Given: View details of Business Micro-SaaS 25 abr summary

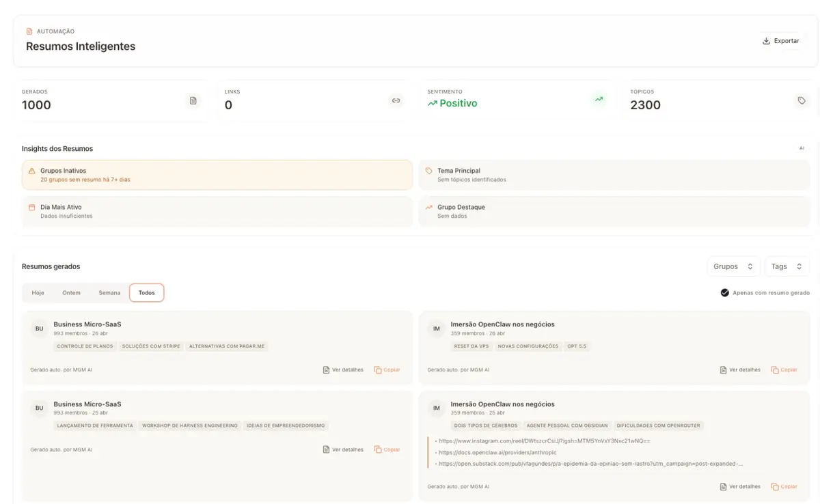Looking at the screenshot, I should point(343,450).
